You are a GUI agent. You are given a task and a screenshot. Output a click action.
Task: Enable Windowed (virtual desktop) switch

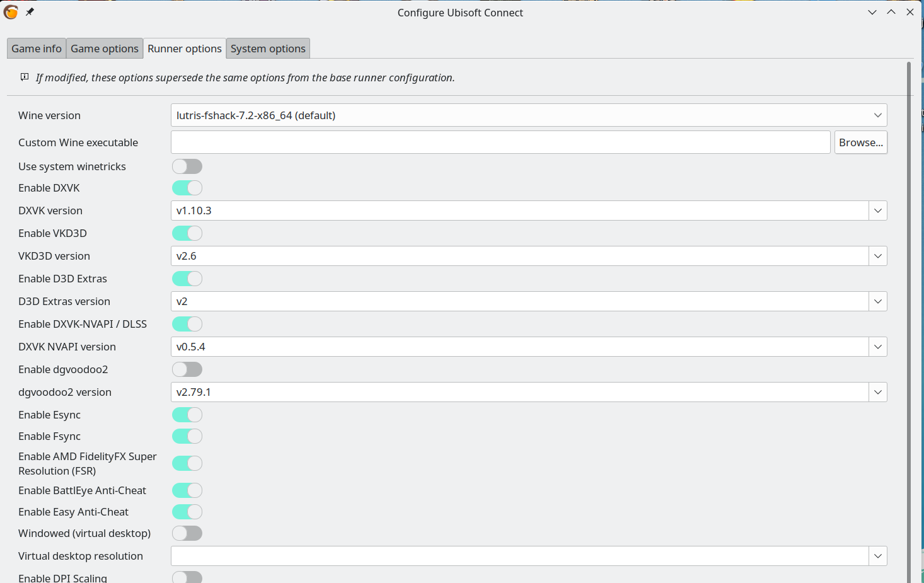[x=187, y=533]
